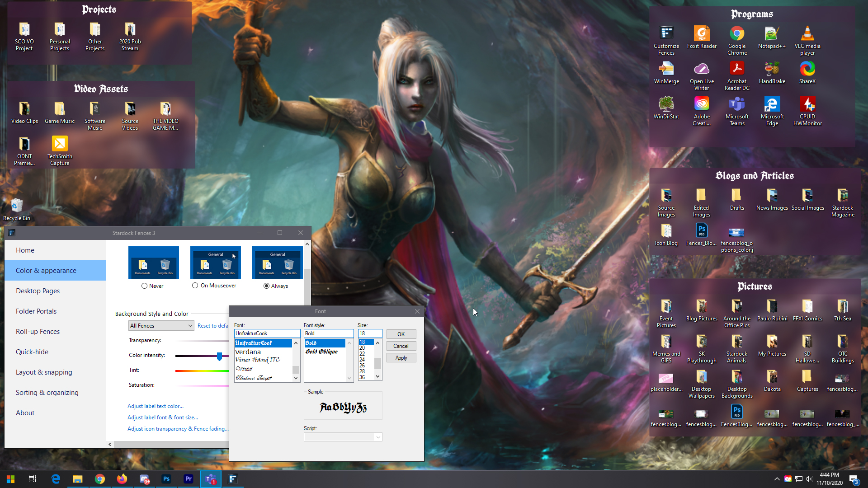Open TechSmith Capture icon
Screen dimensions: 868x488
[x=60, y=150]
